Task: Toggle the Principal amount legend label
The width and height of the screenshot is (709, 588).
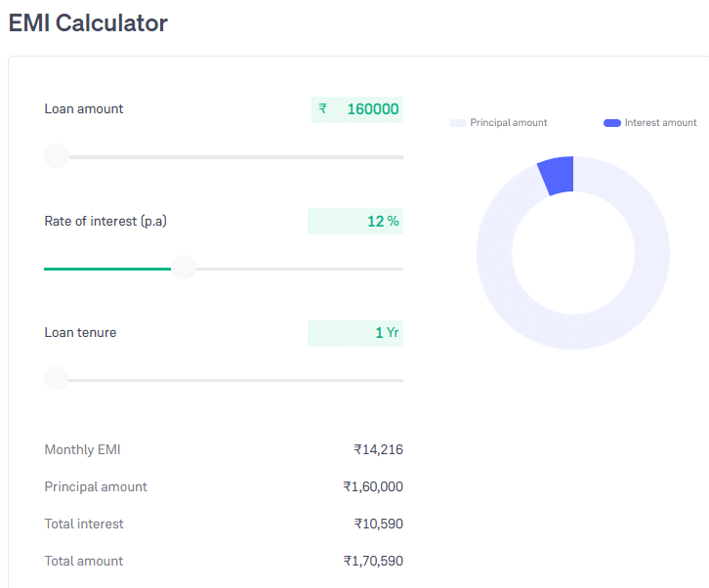Action: [x=508, y=123]
